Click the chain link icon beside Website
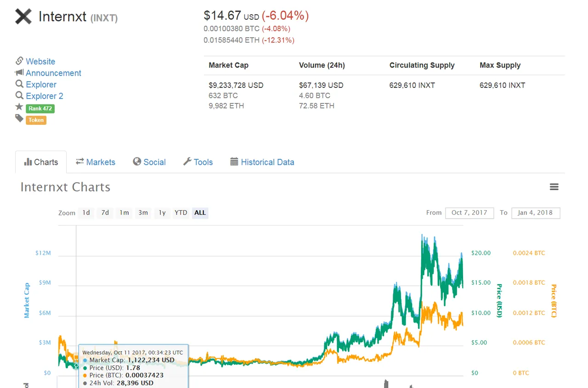The width and height of the screenshot is (588, 388). click(19, 61)
